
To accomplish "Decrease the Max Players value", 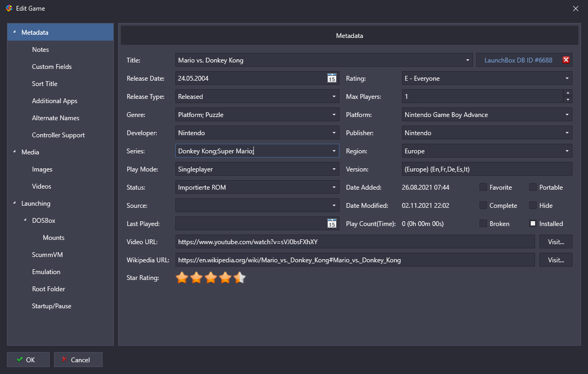I will pyautogui.click(x=568, y=100).
